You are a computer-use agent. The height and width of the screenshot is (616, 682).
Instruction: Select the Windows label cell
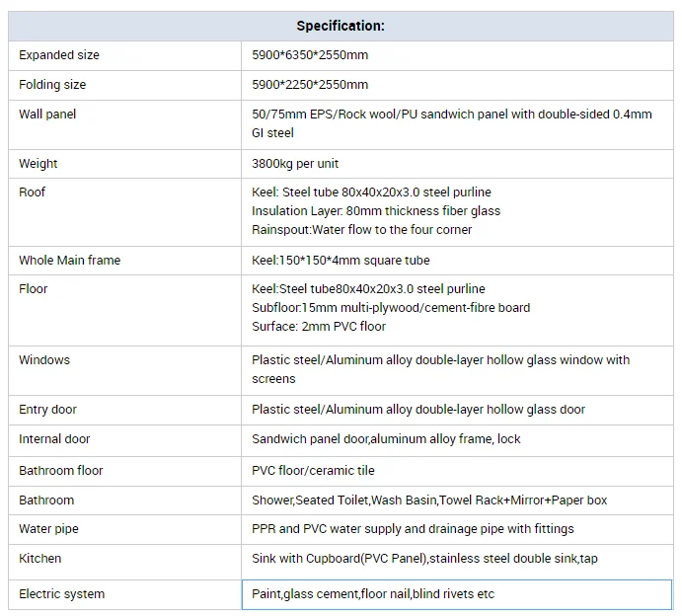44,360
